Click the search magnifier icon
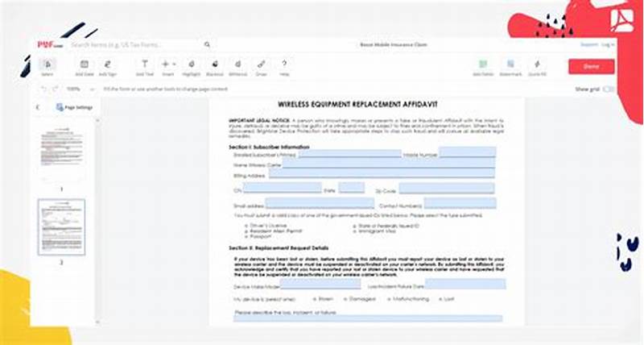This screenshot has width=644, height=345. pos(208,44)
